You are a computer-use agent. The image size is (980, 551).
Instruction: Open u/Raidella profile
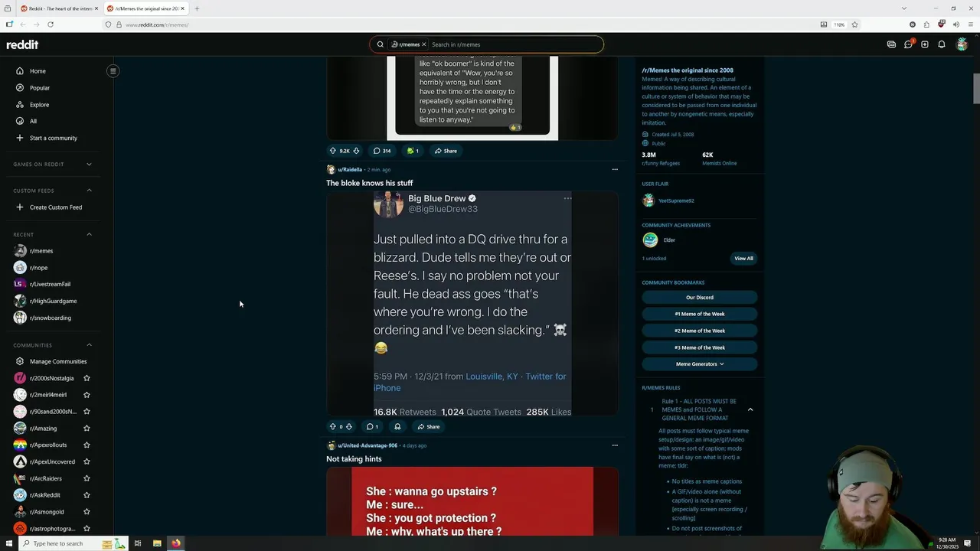[350, 170]
